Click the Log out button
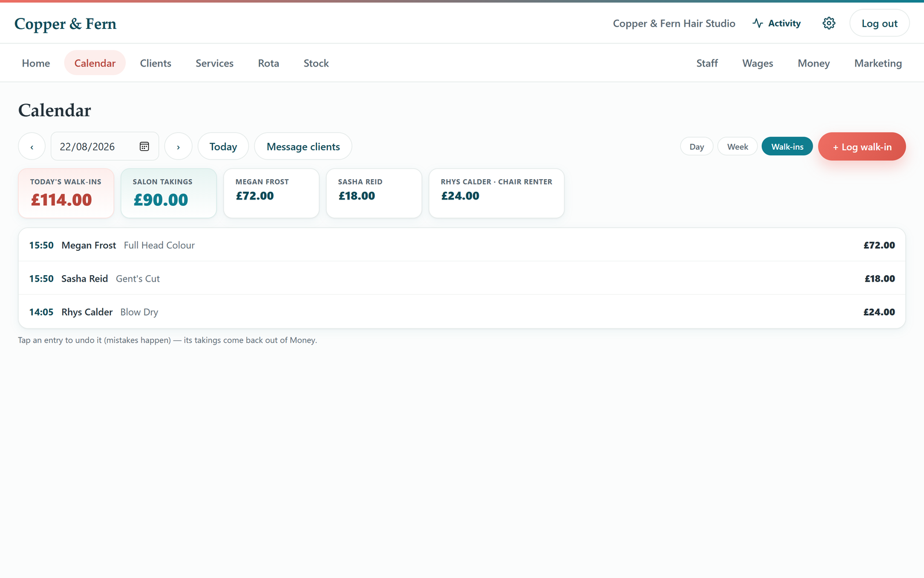 pyautogui.click(x=880, y=23)
